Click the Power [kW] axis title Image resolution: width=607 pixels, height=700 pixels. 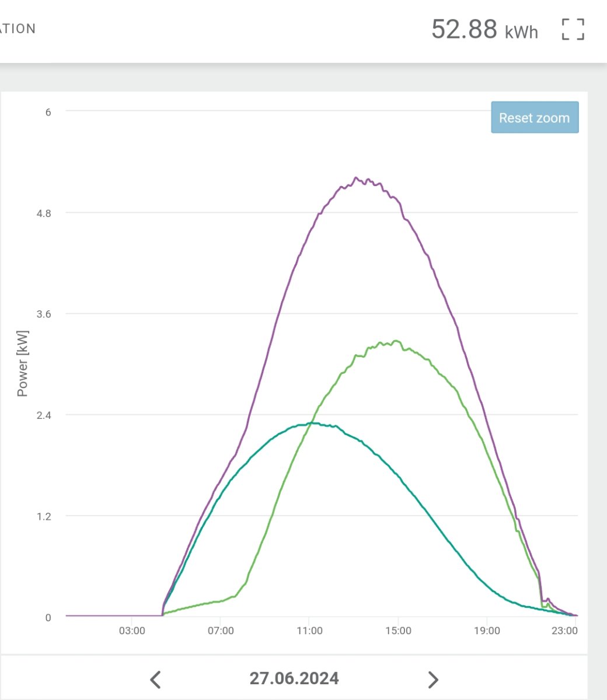[23, 363]
